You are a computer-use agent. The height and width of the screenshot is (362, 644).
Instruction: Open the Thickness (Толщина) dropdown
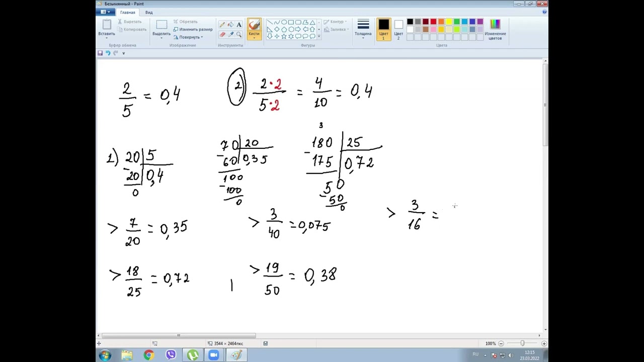click(363, 29)
